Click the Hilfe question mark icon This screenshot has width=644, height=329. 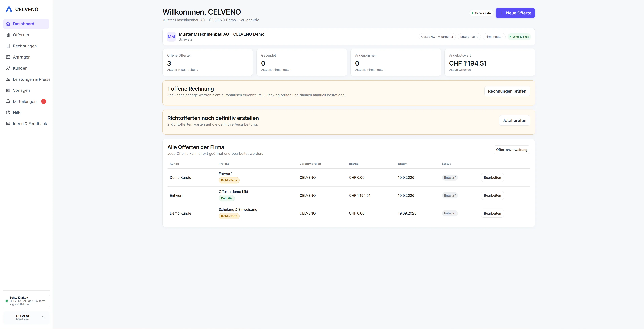(8, 113)
